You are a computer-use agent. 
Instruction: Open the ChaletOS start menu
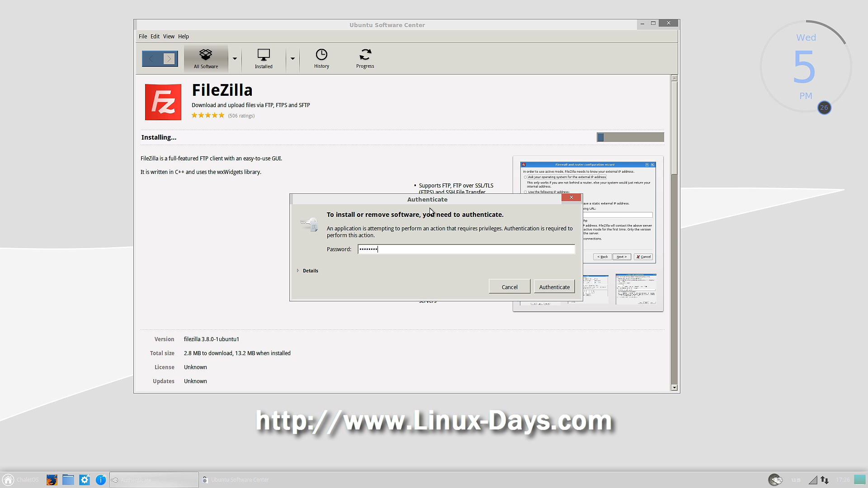[x=21, y=480]
